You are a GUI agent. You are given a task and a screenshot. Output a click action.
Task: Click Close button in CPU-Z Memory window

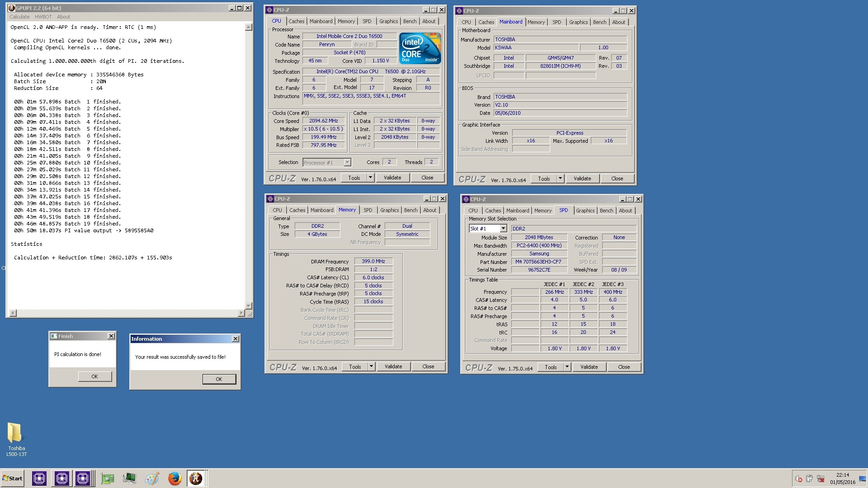point(428,366)
